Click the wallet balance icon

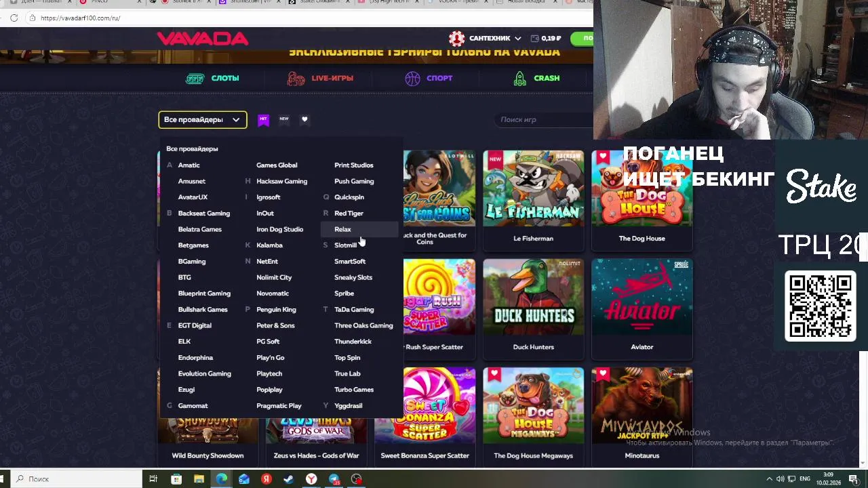pos(534,39)
